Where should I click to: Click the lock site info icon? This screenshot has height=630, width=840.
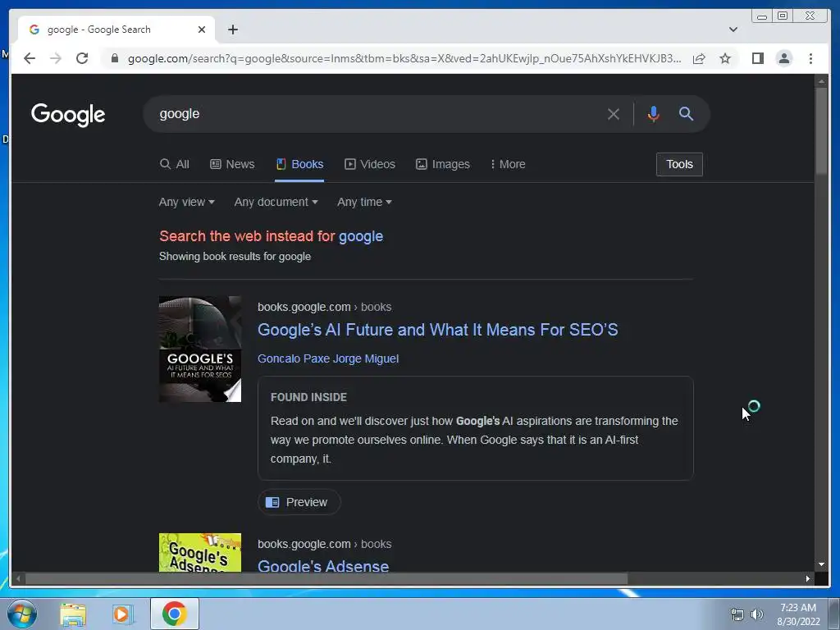tap(114, 58)
